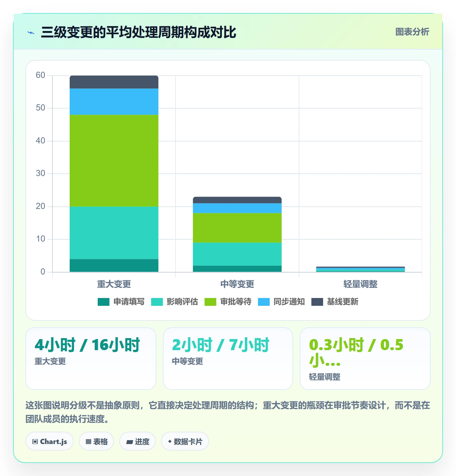Viewport: 456px width, 476px height.
Task: Click the 基线更新 segment of the 重大变更 bar
Action: coord(114,82)
